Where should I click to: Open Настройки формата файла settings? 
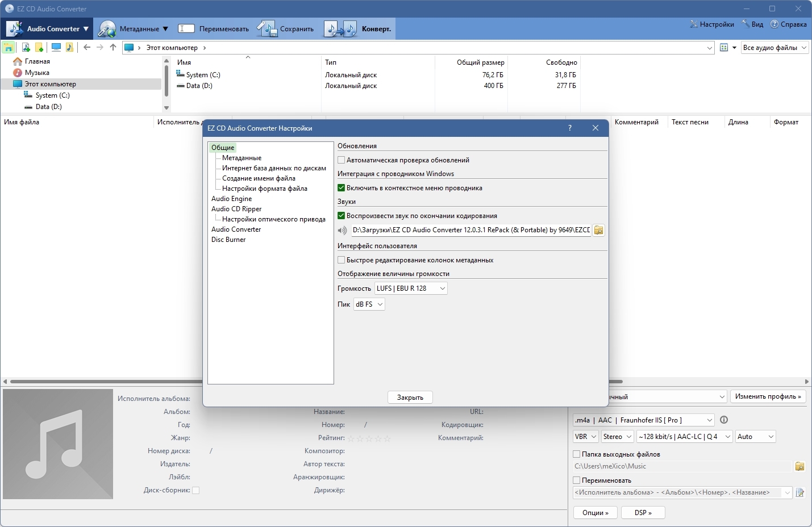click(265, 189)
